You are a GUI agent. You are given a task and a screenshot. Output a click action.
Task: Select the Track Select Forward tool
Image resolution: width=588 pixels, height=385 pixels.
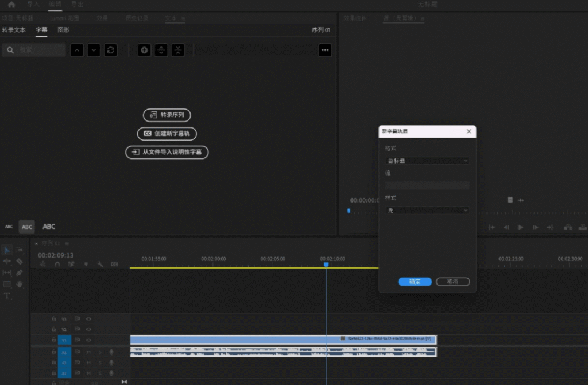click(19, 250)
